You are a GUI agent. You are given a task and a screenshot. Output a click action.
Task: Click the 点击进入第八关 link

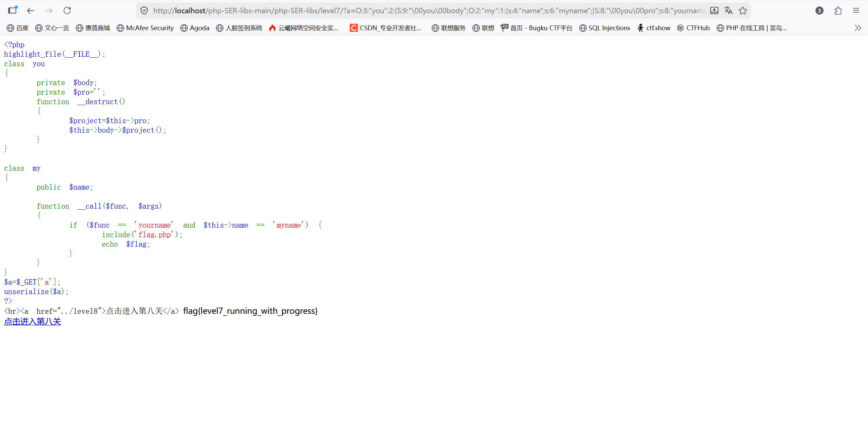point(33,322)
